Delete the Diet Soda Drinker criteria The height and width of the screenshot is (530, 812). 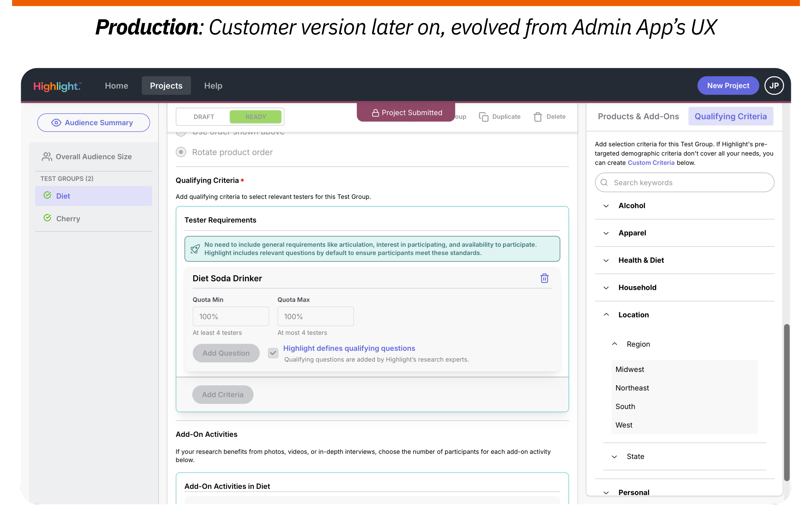click(544, 278)
